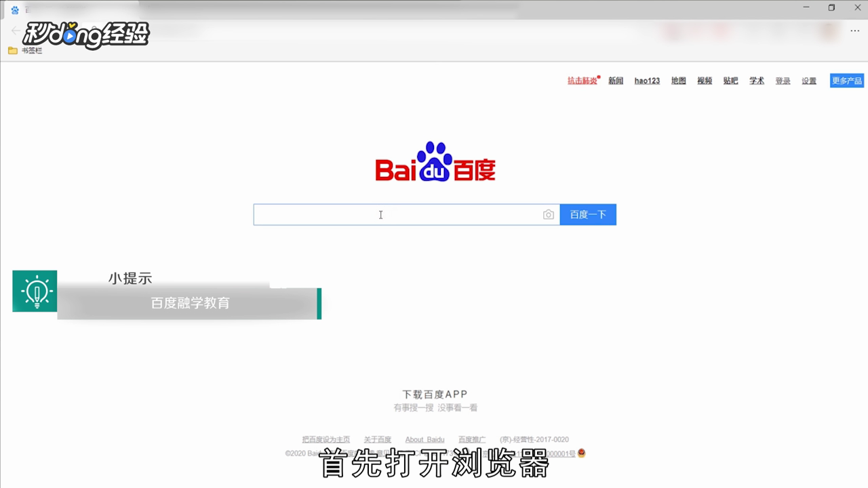Click the 登录 login link
868x488 pixels.
783,81
